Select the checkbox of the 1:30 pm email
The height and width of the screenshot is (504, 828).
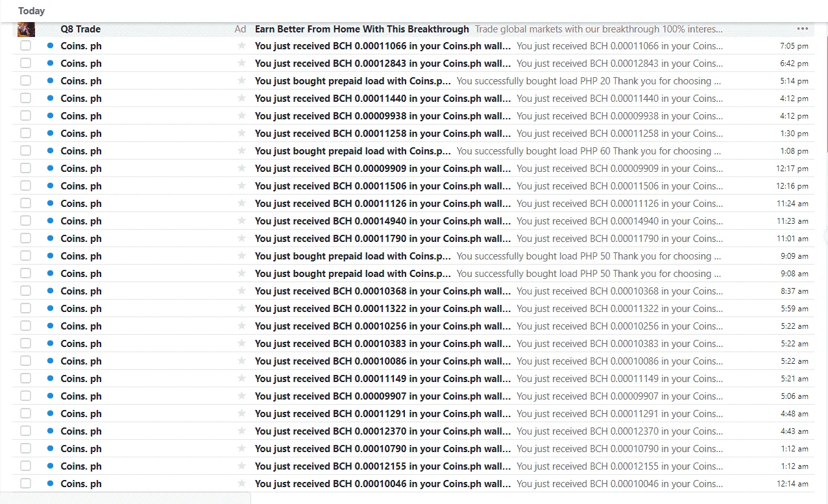[x=25, y=134]
